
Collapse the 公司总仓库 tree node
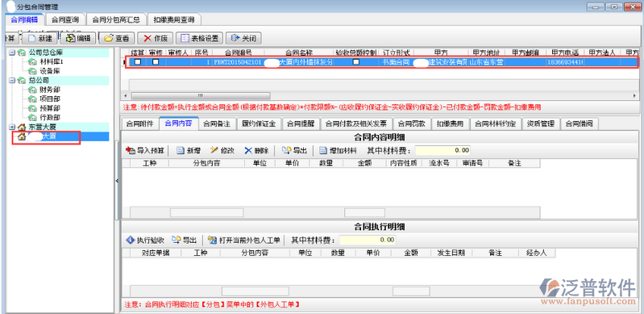tap(11, 52)
